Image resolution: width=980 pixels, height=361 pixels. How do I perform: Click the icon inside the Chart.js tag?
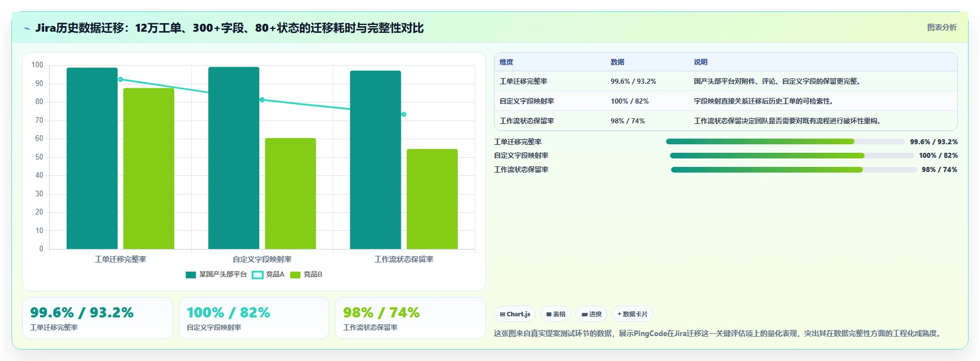502,314
